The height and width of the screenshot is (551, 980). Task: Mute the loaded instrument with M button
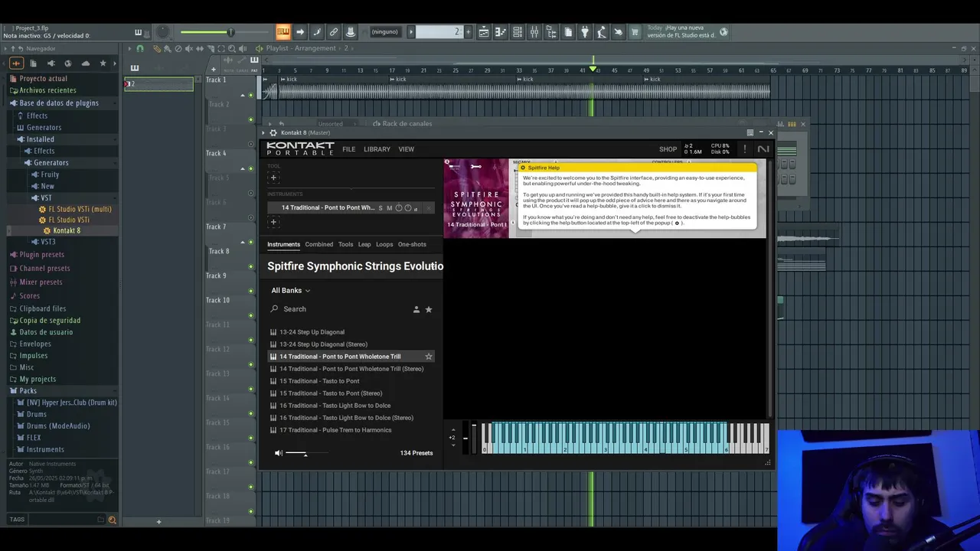[390, 207]
